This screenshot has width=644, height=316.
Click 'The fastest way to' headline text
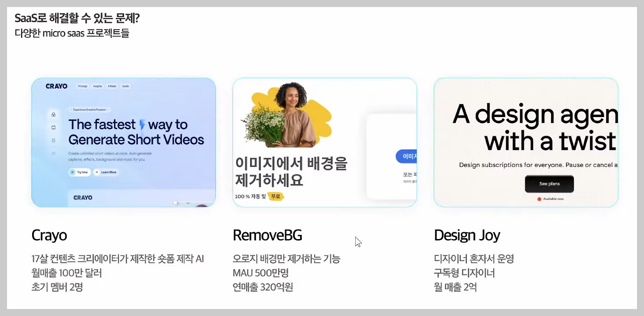128,125
